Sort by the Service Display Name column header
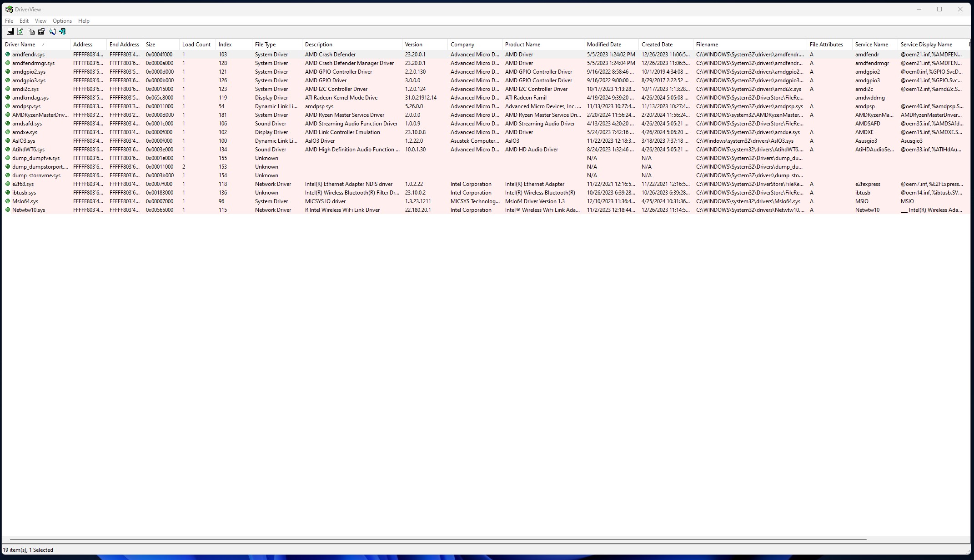 point(932,45)
